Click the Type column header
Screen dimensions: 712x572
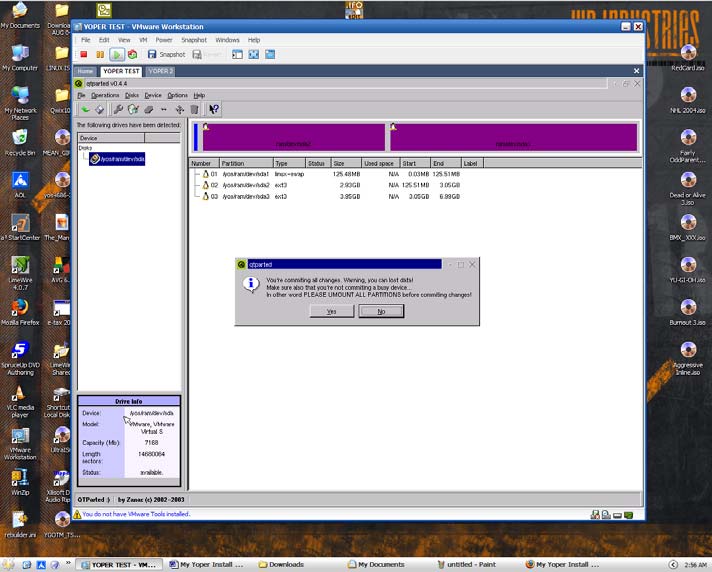[289, 163]
